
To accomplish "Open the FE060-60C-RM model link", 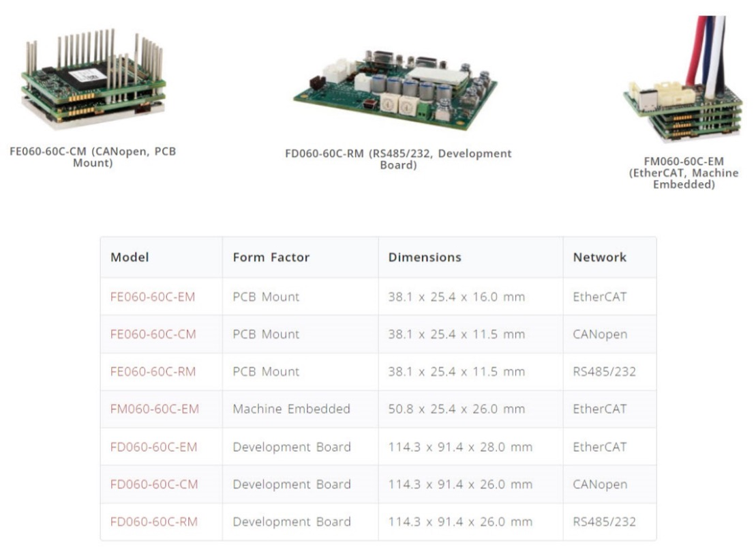I will pyautogui.click(x=153, y=372).
